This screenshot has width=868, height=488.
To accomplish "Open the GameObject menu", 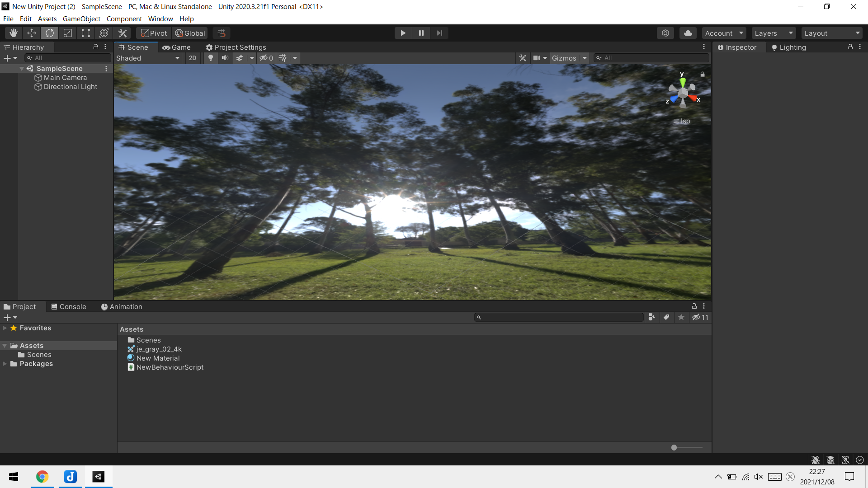I will pos(81,19).
